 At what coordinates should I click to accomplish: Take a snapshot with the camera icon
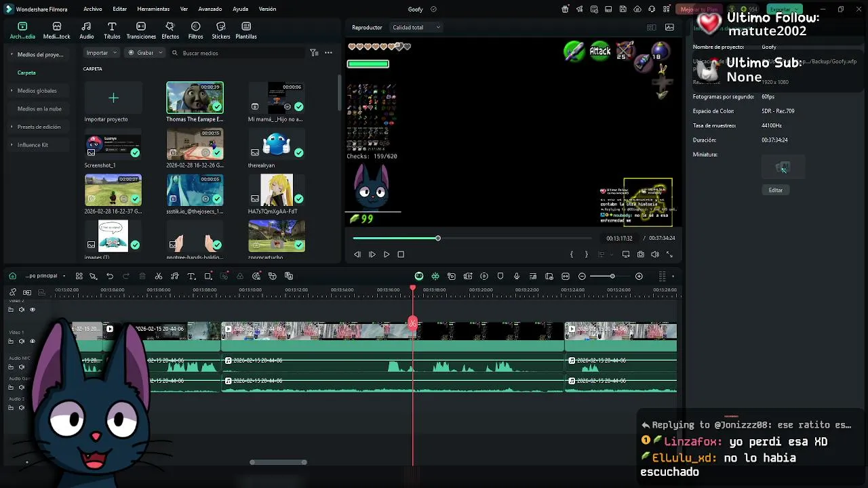click(x=641, y=254)
